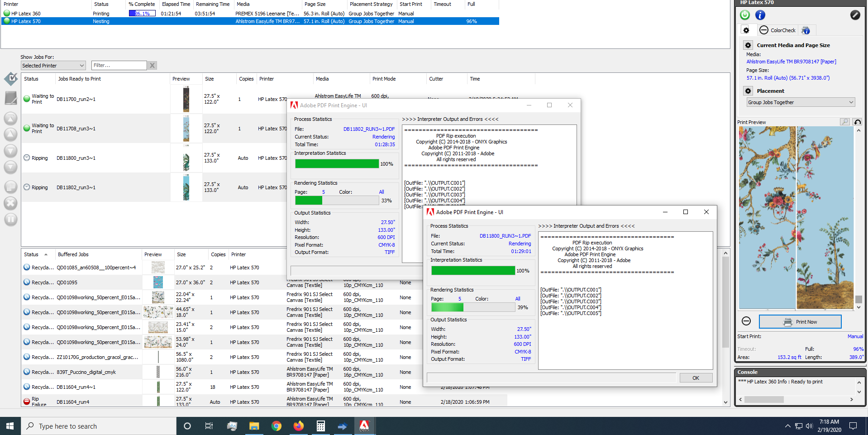The width and height of the screenshot is (868, 435).
Task: Click the Print Preview magnifier icon
Action: point(845,122)
